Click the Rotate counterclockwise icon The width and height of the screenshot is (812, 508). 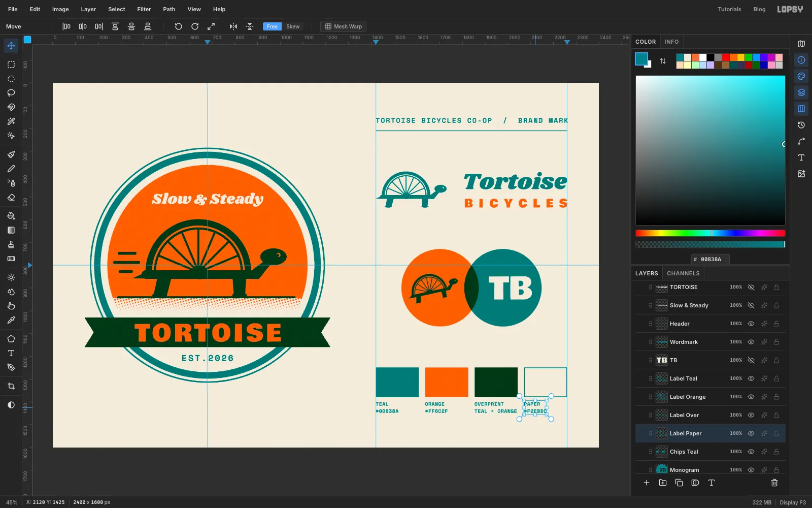coord(179,26)
